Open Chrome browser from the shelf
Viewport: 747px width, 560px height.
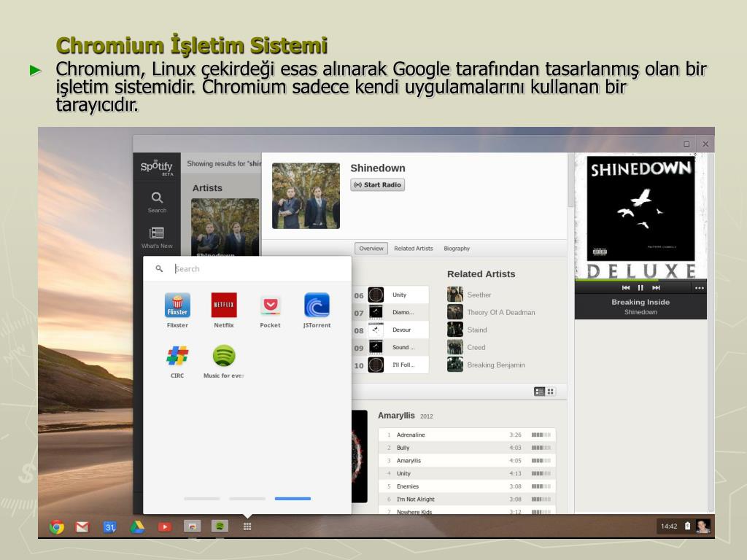click(57, 526)
